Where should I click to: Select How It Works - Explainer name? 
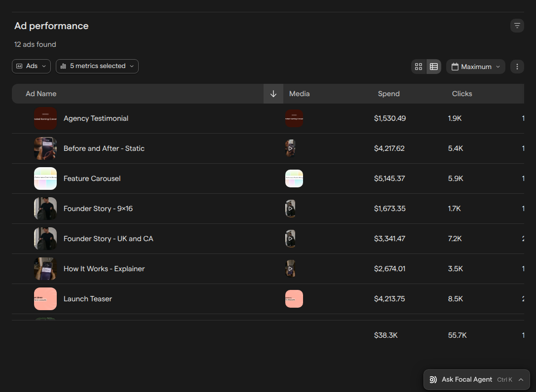pos(104,269)
